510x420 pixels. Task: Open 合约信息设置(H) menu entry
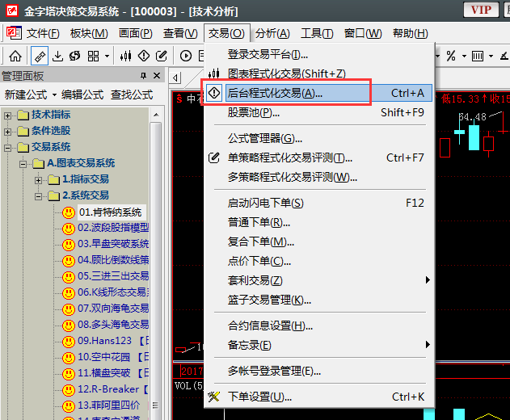(319, 325)
